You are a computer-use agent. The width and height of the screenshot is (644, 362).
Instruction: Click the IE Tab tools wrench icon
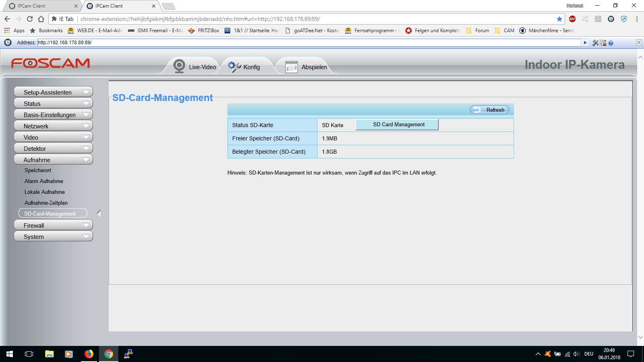595,43
